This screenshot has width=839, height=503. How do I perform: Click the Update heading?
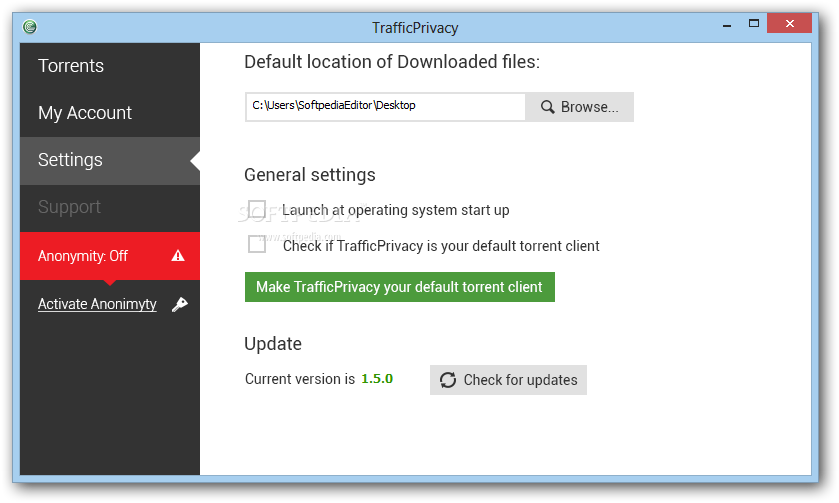click(273, 344)
